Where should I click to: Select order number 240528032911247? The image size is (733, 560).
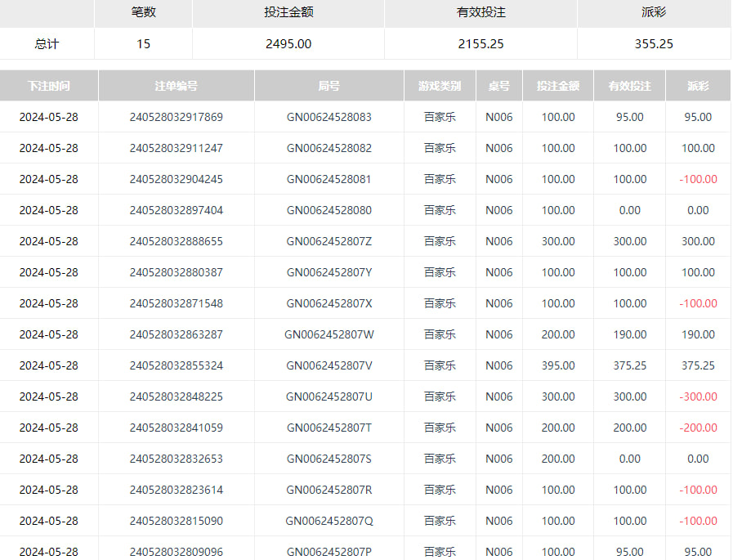tap(176, 148)
